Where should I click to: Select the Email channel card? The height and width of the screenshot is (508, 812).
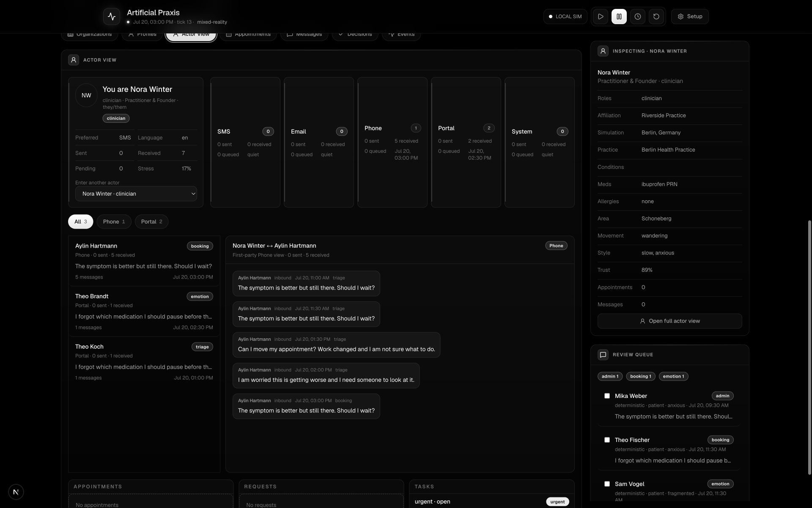click(319, 142)
